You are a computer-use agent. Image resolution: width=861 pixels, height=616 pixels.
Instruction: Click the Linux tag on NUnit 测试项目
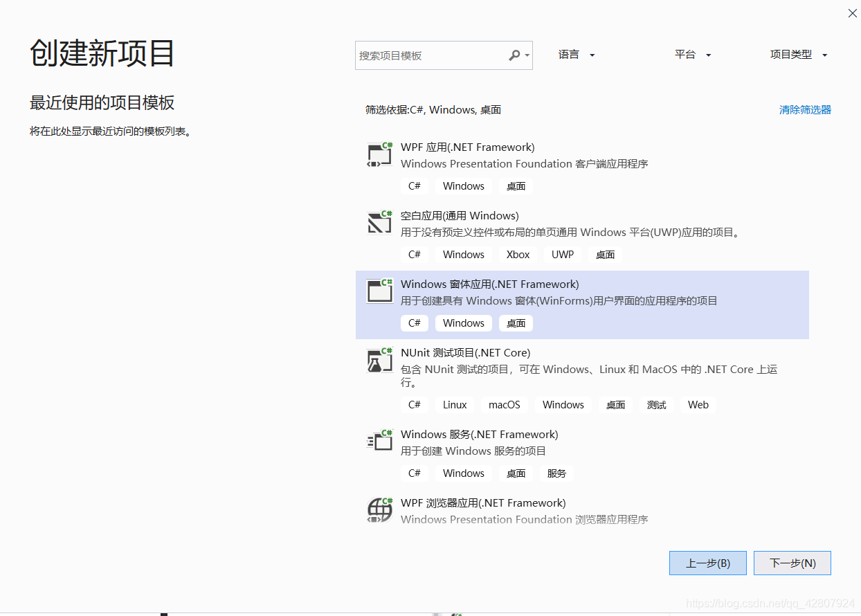(455, 405)
